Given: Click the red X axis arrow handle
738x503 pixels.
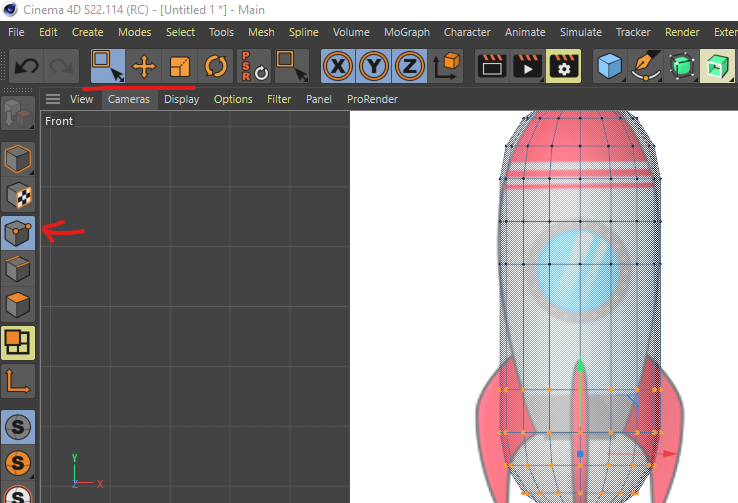Looking at the screenshot, I should (670, 454).
